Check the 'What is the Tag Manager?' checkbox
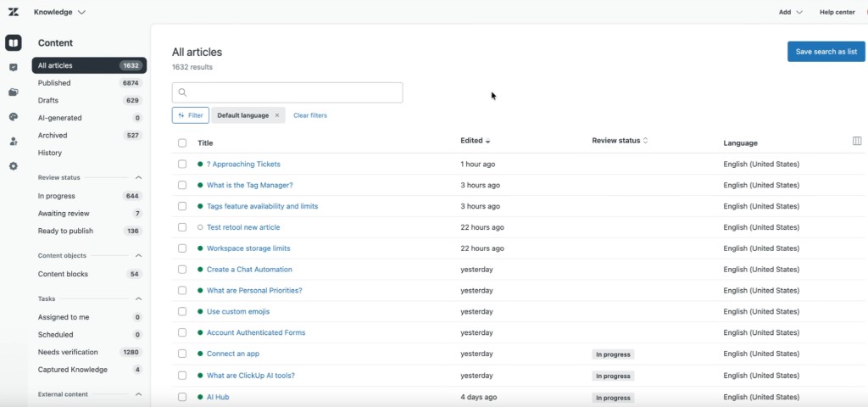The width and height of the screenshot is (868, 407). (182, 185)
